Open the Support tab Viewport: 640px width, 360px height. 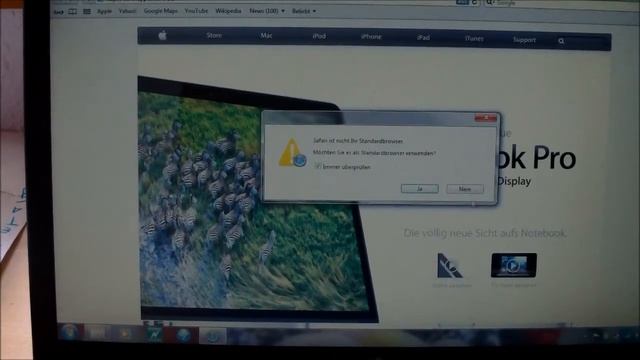(x=524, y=40)
